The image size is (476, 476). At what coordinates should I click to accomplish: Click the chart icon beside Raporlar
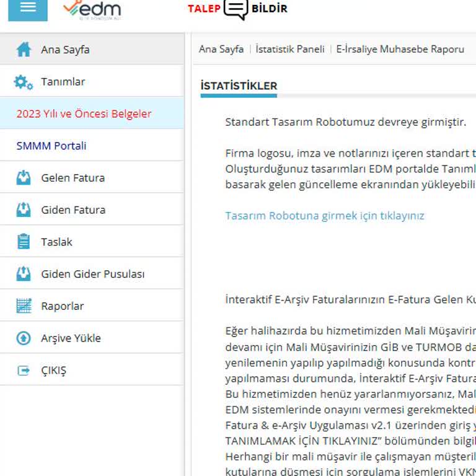pos(24,306)
